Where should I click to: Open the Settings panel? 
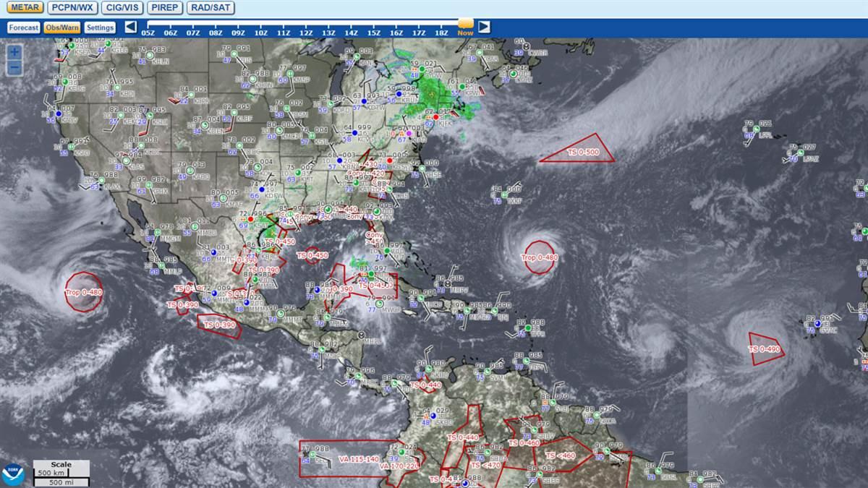coord(101,27)
